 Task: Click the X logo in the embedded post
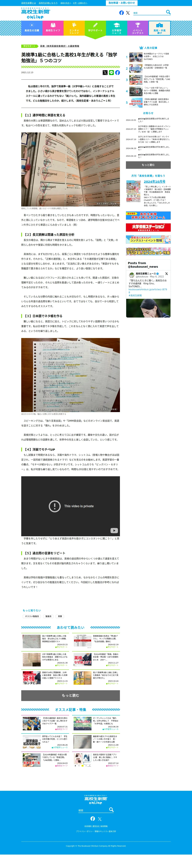point(166,274)
